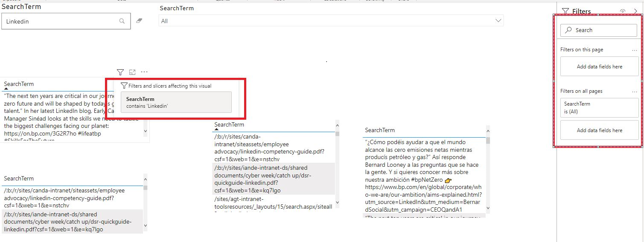Select the 'next ten years are critical' row
The width and height of the screenshot is (644, 242).
(73, 115)
